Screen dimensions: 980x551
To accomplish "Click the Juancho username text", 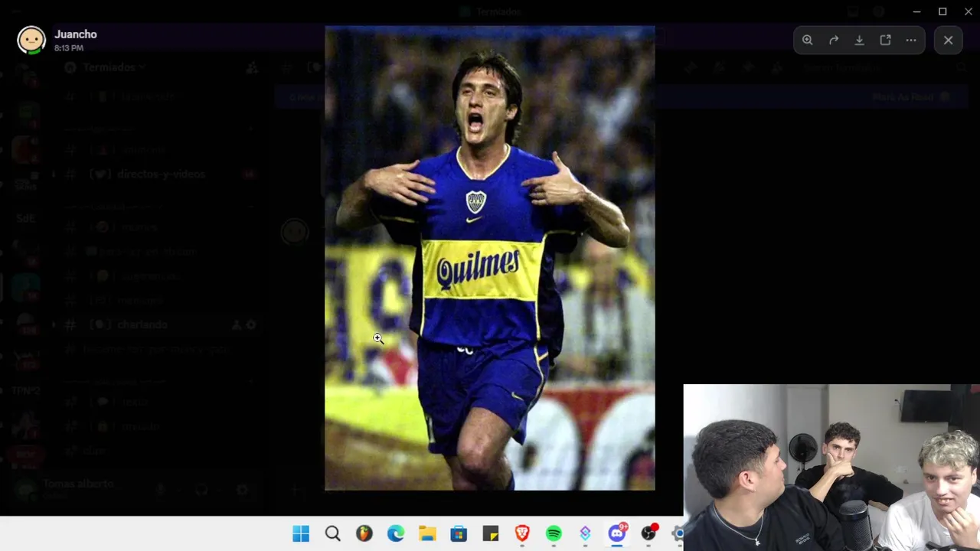I will tap(76, 34).
